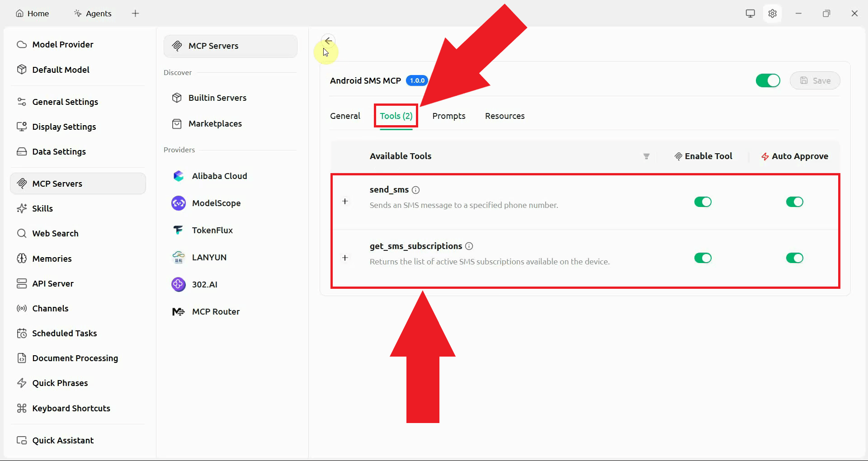Click the General Settings sliders icon
868x461 pixels.
22,102
